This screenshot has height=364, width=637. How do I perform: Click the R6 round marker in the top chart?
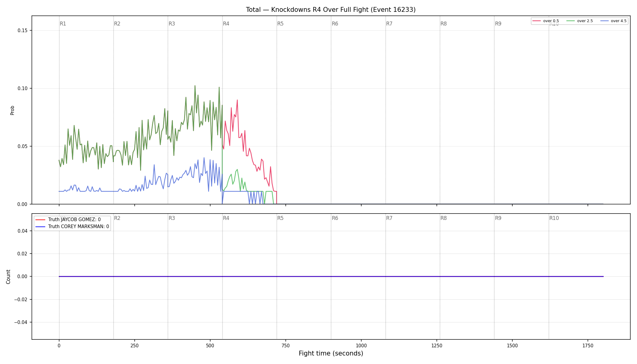335,24
